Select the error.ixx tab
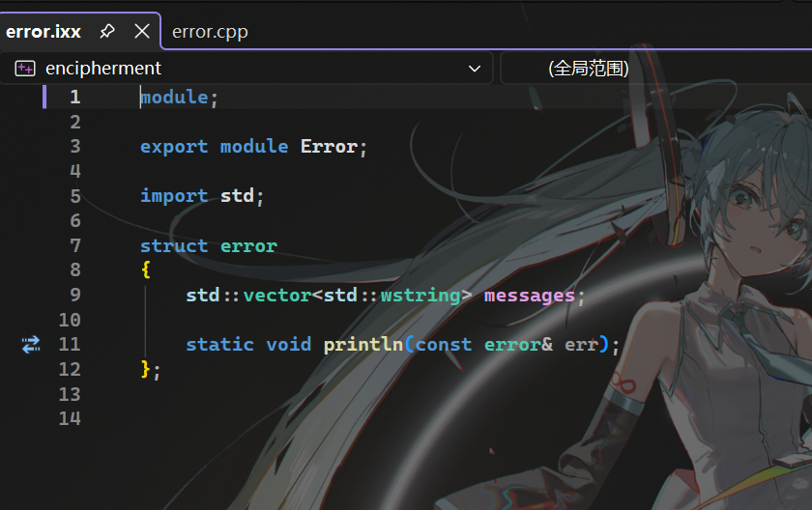This screenshot has height=510, width=812. [43, 32]
